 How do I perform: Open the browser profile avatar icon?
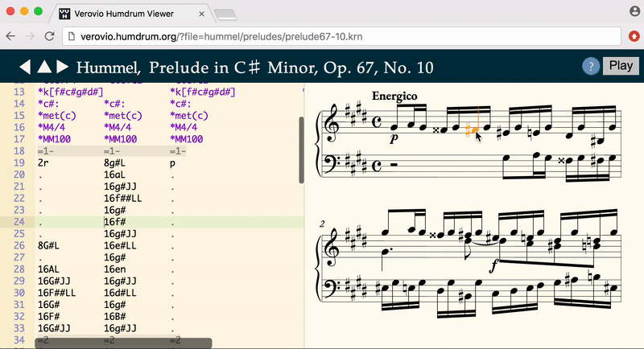pos(634,11)
